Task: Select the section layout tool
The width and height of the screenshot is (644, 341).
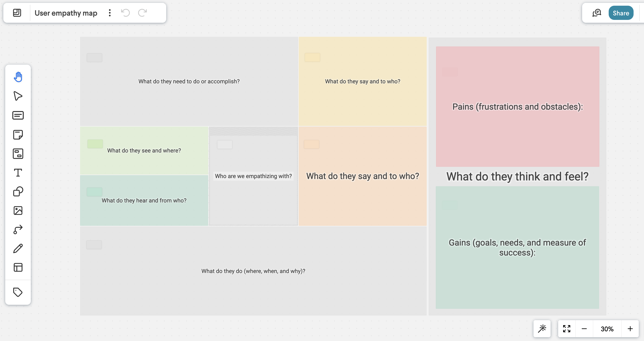Action: 18,154
